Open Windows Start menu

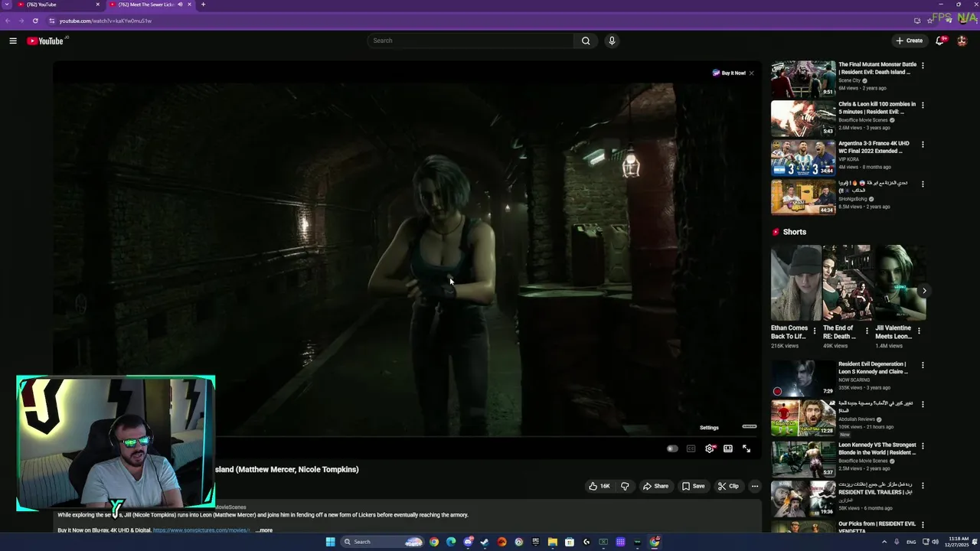click(x=330, y=542)
